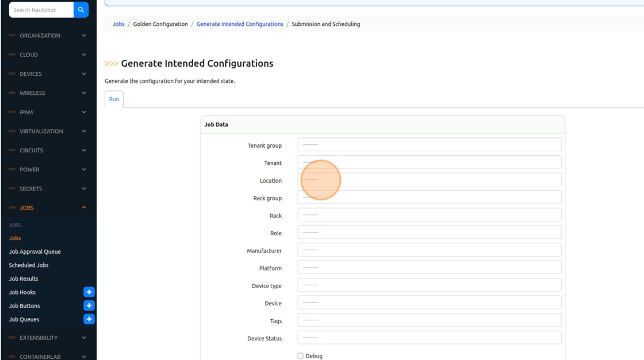Click the plus icon beside Job Hooks
Screen dimensions: 644x360
89,292
